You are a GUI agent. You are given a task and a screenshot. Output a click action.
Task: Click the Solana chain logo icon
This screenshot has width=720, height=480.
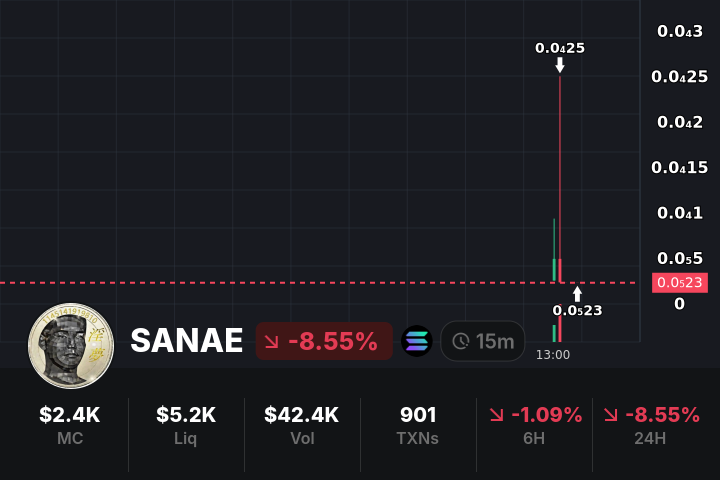tap(416, 341)
